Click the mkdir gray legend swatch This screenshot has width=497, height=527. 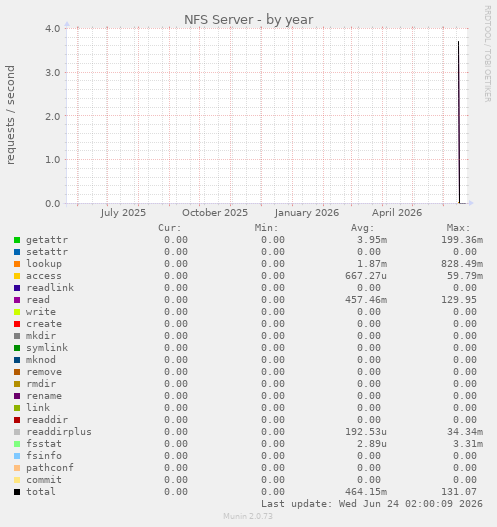click(17, 336)
